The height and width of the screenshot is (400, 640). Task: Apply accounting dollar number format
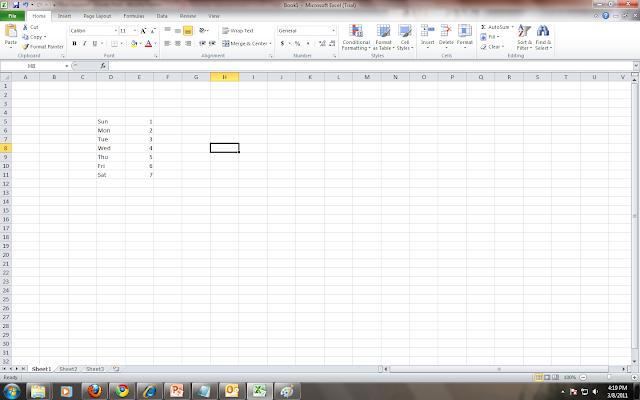tap(282, 43)
